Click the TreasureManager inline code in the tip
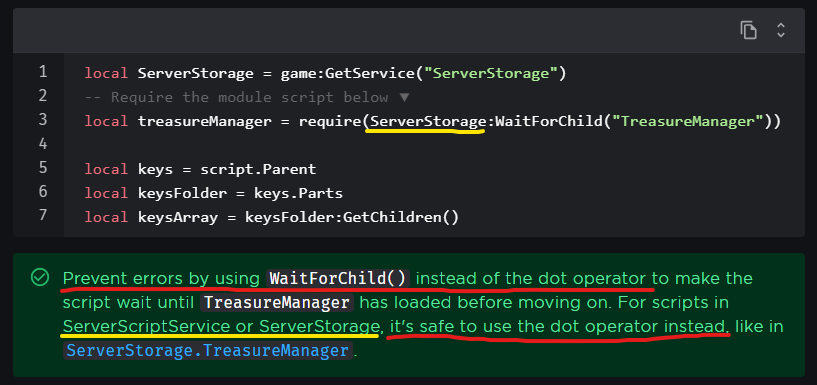817x385 pixels. tap(277, 303)
